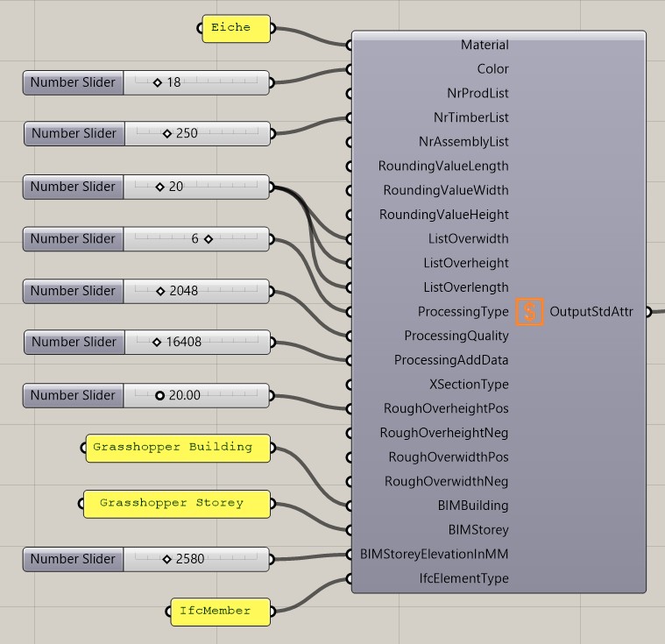This screenshot has height=644, width=665.
Task: Click the input grip of Grasshopper Building panel
Action: (83, 448)
